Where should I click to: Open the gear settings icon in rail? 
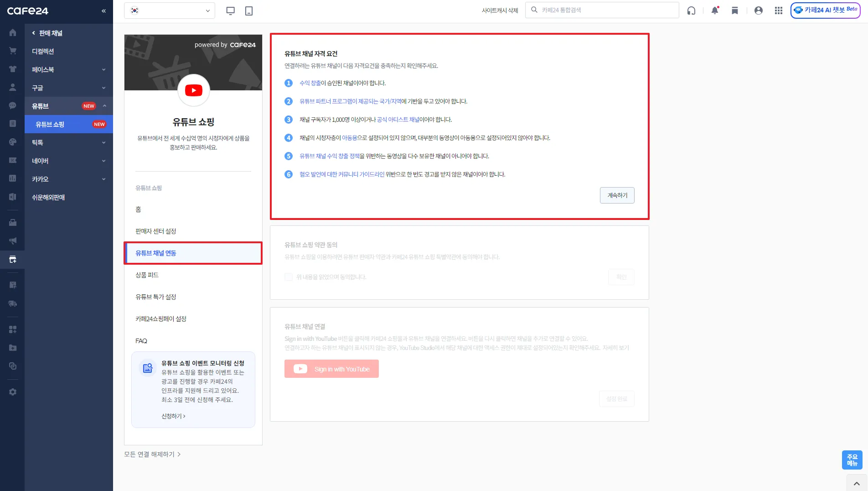(13, 392)
